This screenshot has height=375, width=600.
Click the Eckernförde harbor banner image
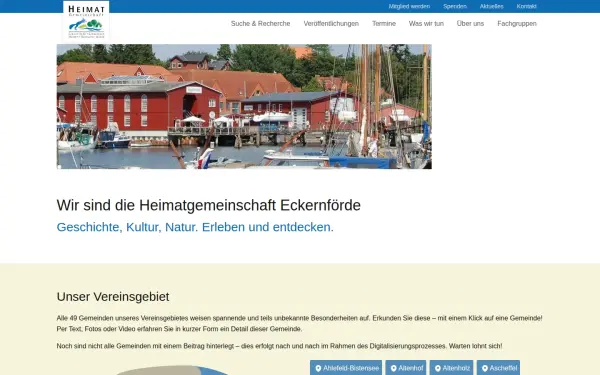point(244,106)
